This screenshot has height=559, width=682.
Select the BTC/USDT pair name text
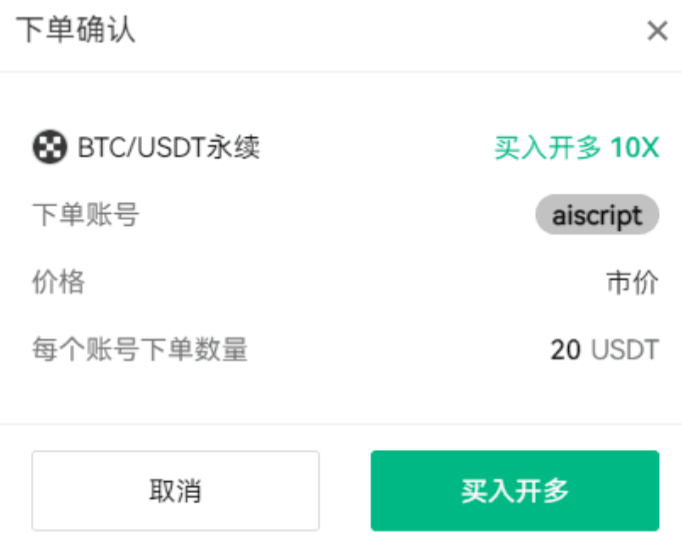pyautogui.click(x=141, y=147)
